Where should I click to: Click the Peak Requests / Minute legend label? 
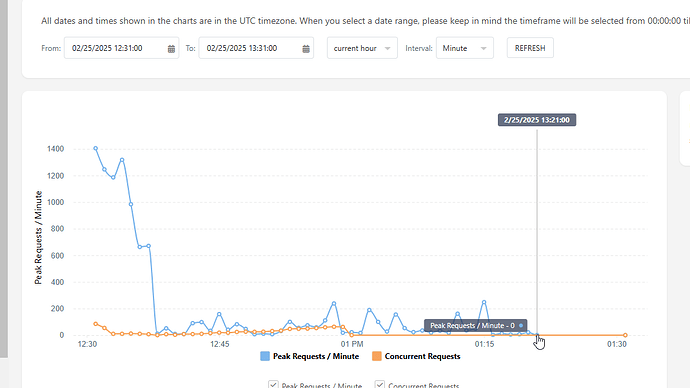pyautogui.click(x=316, y=356)
